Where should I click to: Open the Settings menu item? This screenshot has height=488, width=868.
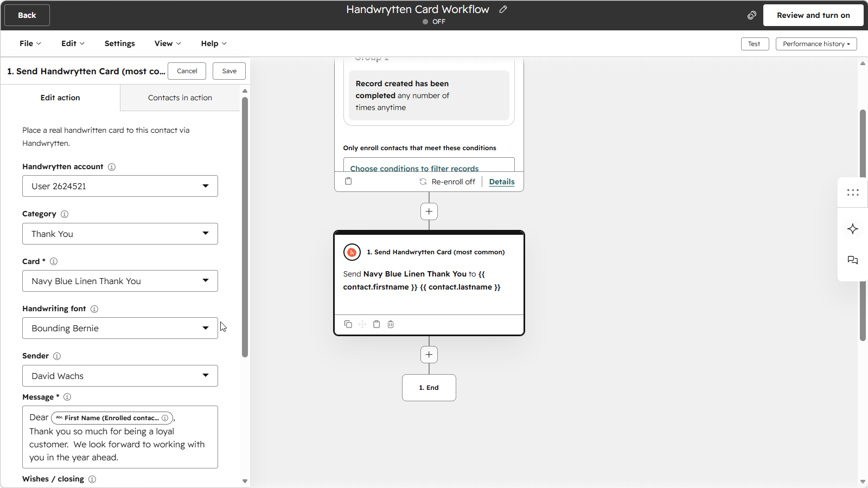point(120,43)
